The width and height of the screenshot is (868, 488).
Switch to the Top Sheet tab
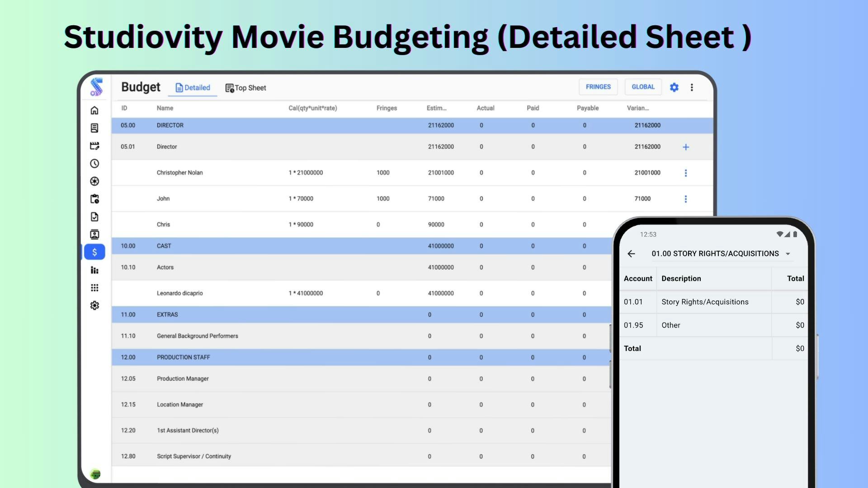coord(245,88)
